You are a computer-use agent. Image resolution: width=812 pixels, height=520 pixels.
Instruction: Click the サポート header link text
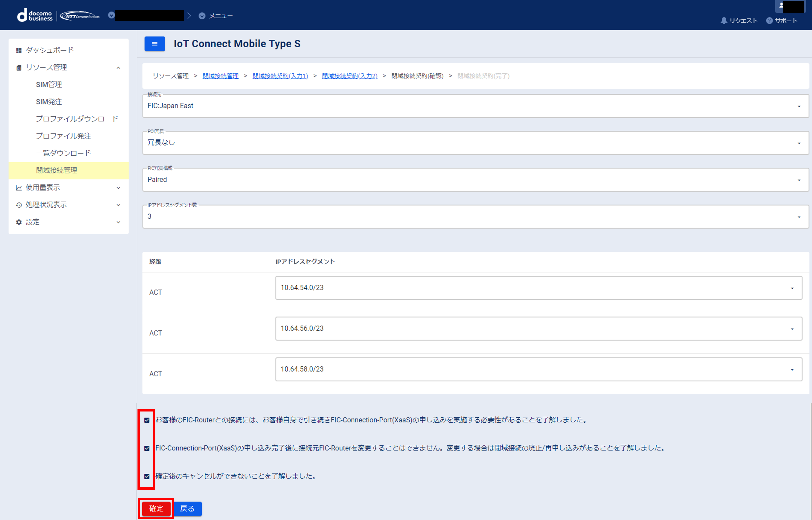click(x=786, y=21)
